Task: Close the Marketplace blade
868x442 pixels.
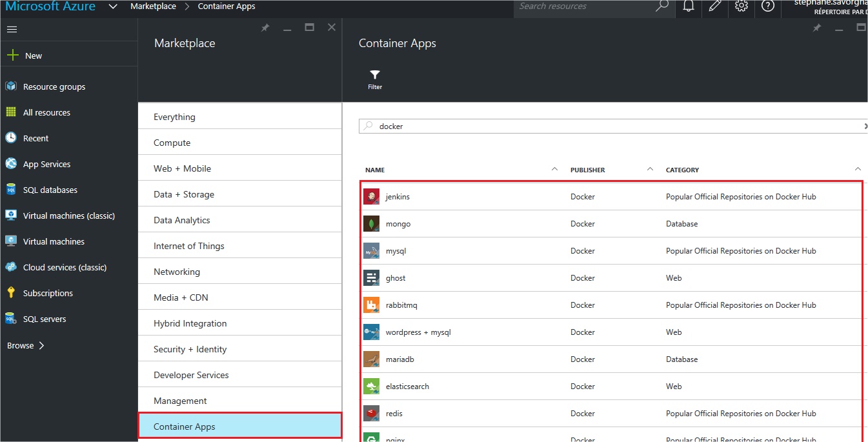Action: click(x=332, y=27)
